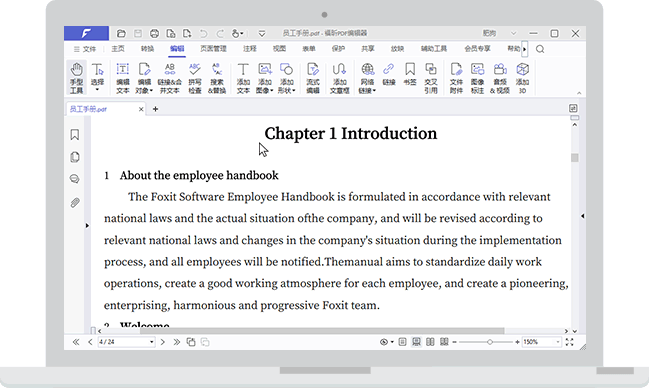Image resolution: width=649 pixels, height=388 pixels.
Task: Open the Attachments side panel
Action: (x=75, y=202)
